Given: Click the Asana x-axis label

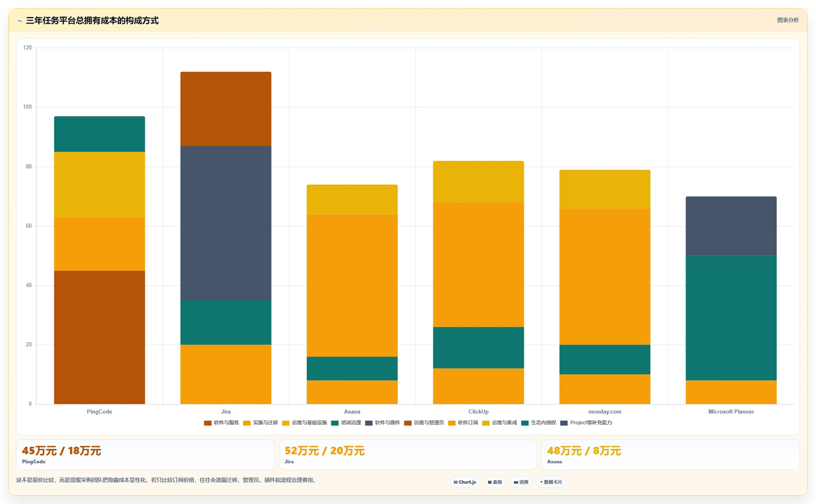Looking at the screenshot, I should click(352, 411).
